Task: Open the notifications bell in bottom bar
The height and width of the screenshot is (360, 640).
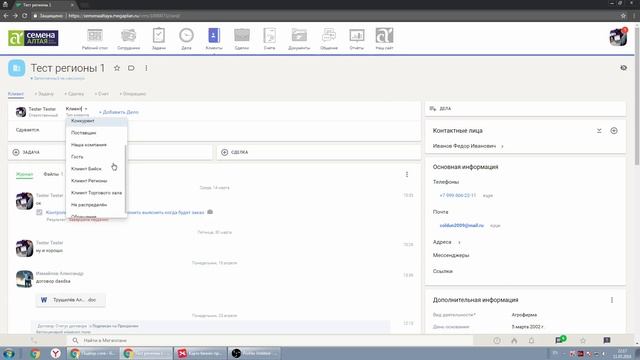Action: click(531, 340)
